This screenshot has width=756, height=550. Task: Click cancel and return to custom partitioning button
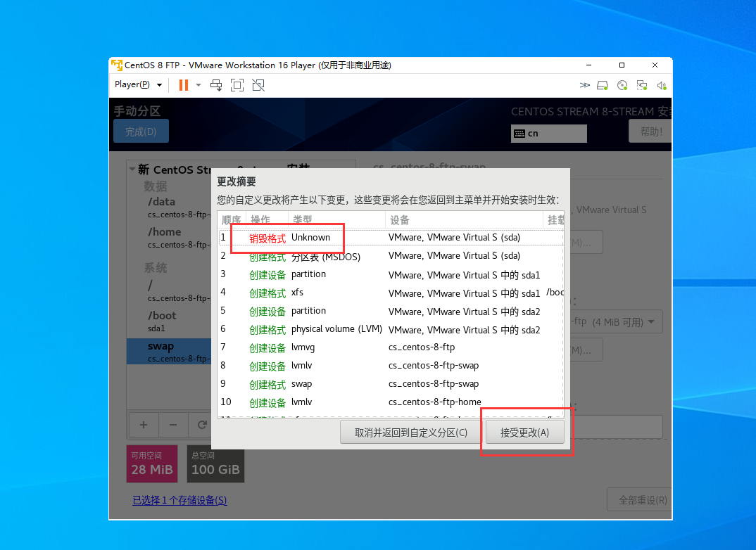[411, 432]
